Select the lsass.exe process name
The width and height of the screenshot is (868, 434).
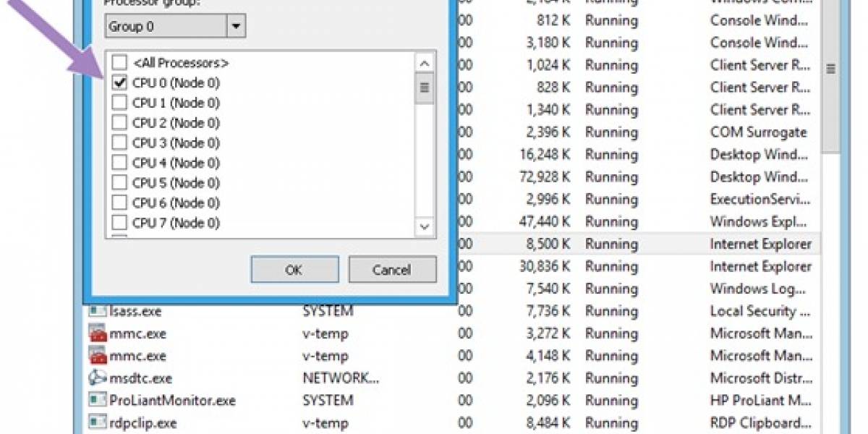(136, 311)
